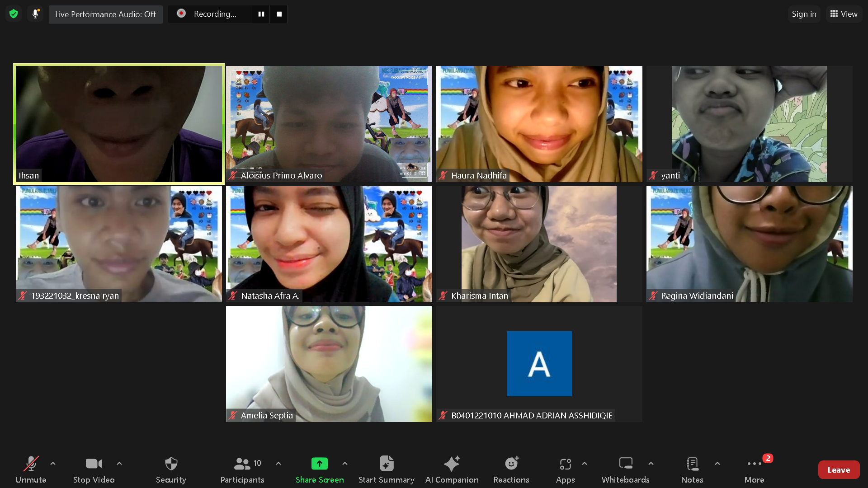Open the Participants panel
The height and width of the screenshot is (488, 868).
point(242,469)
